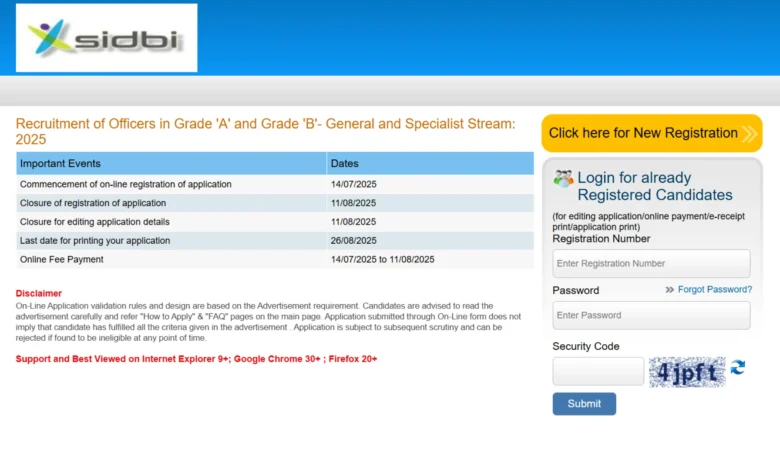Focus the Enter Password field
The height and width of the screenshot is (470, 780).
[x=651, y=315]
